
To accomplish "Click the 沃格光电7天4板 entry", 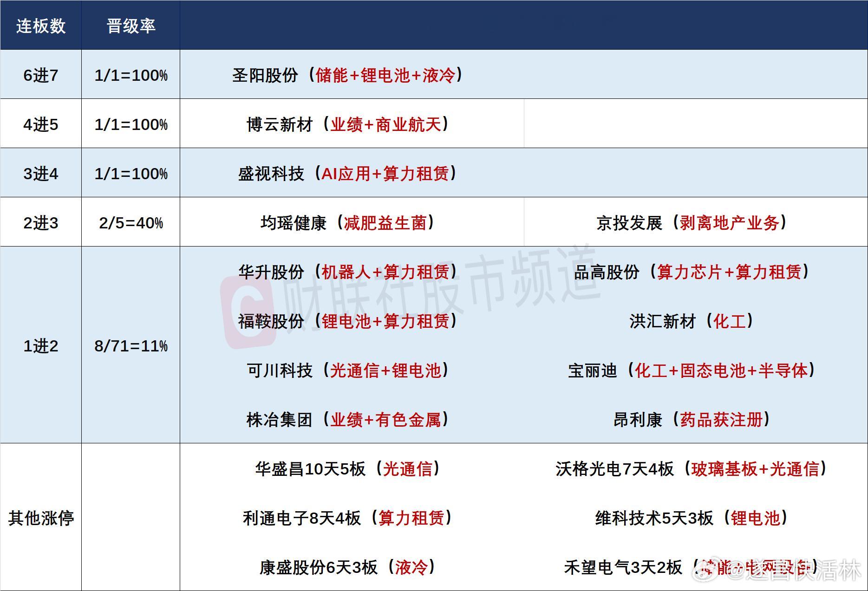I will [692, 469].
